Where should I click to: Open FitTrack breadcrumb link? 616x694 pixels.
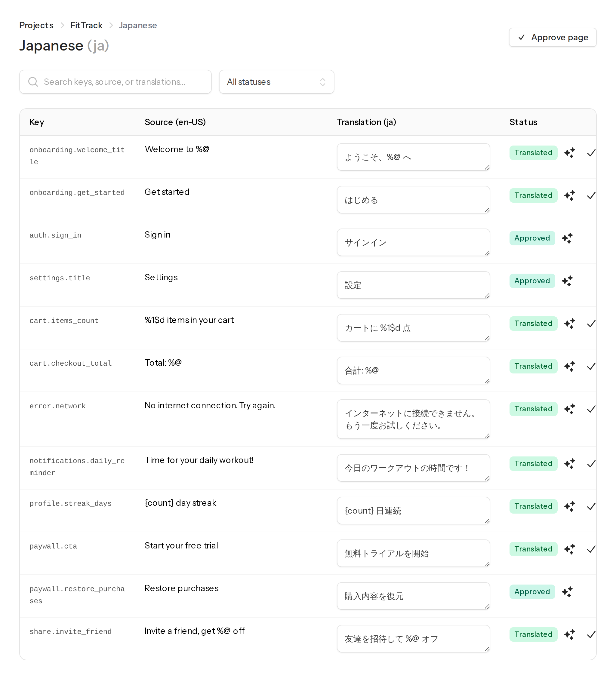point(86,26)
